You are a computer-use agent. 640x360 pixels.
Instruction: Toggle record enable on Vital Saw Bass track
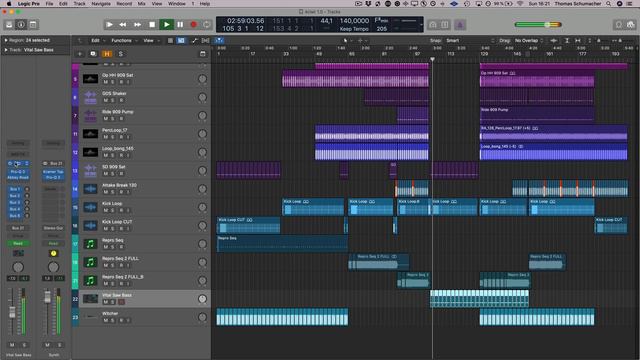coord(121,302)
